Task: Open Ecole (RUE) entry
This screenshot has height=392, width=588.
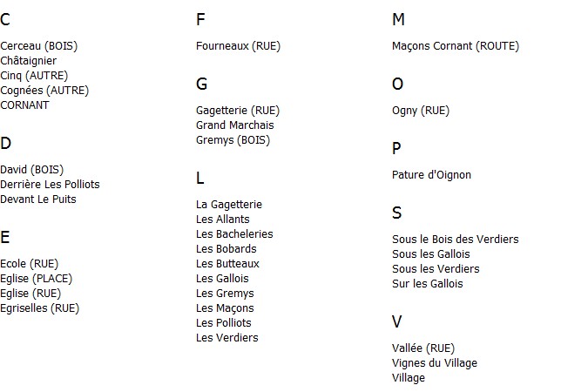Action: [30, 264]
